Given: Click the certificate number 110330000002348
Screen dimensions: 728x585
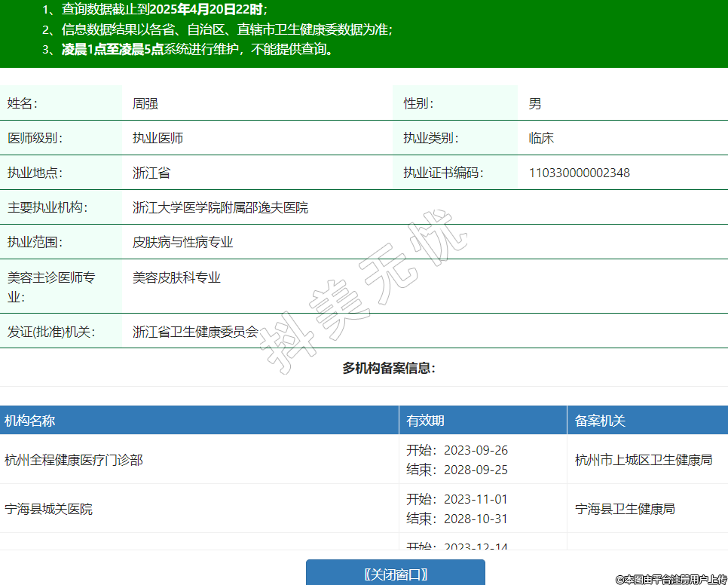Looking at the screenshot, I should [x=579, y=173].
